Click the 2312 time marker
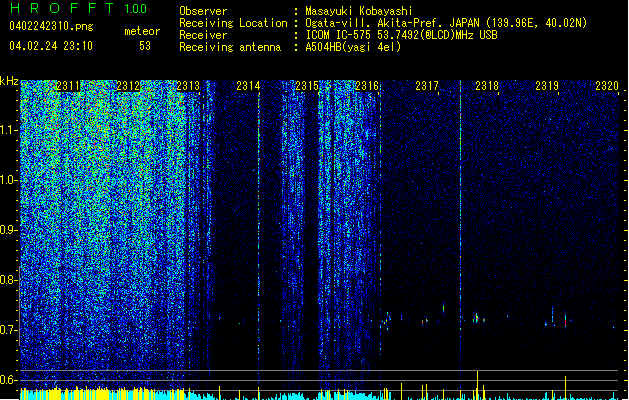 click(128, 86)
